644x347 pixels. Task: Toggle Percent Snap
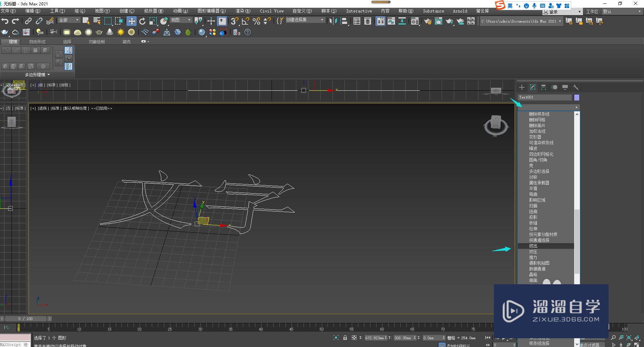pyautogui.click(x=256, y=21)
